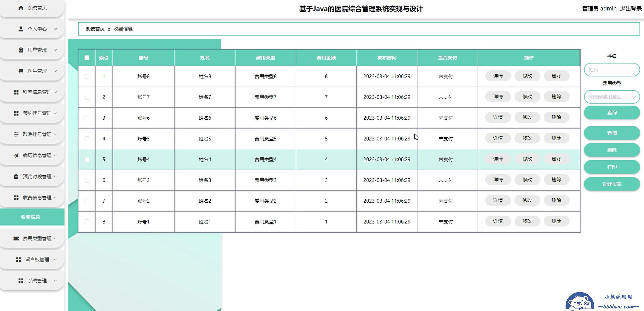Expand the 医生管理 menu chevron
The width and height of the screenshot is (644, 311).
click(55, 71)
